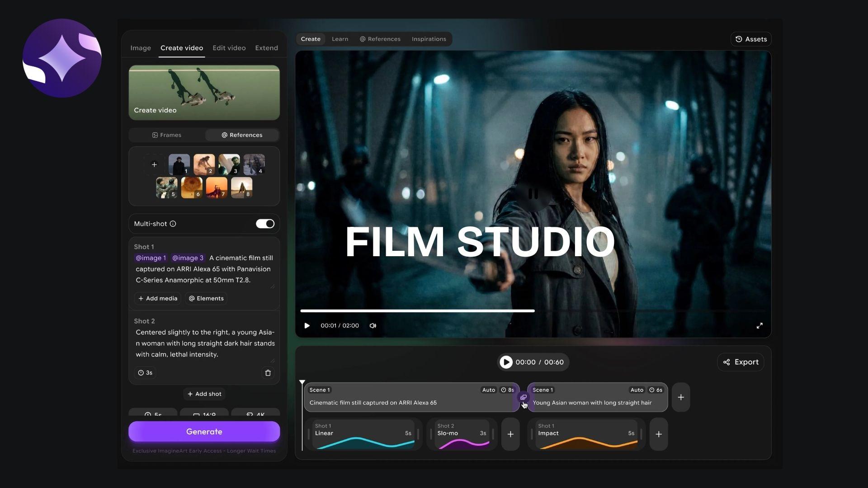868x488 pixels.
Task: Play the timeline from 00:00
Action: pyautogui.click(x=506, y=362)
